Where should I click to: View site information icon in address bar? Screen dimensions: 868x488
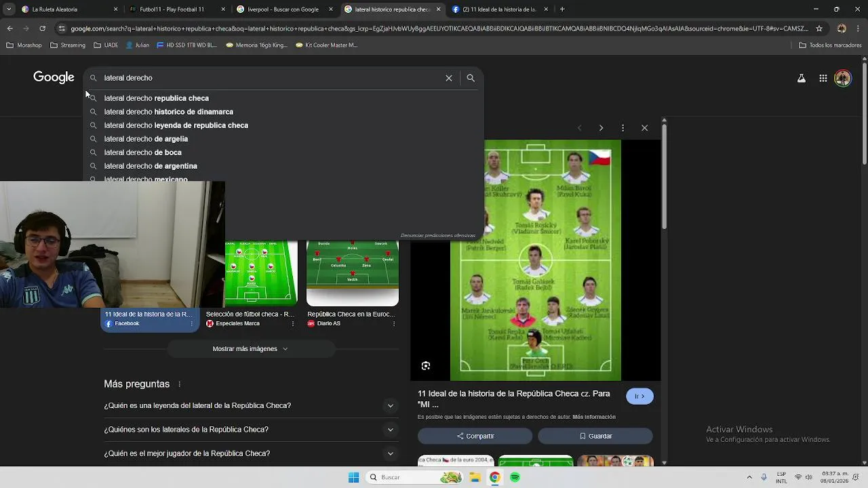[62, 28]
